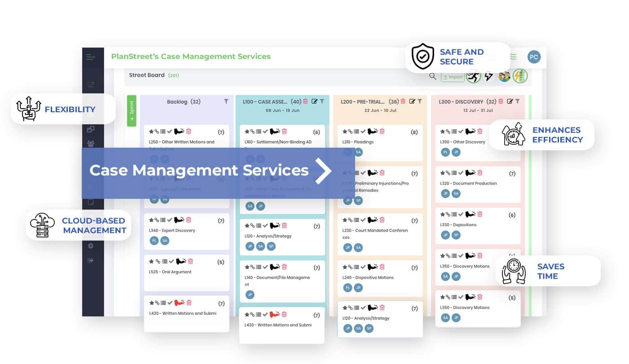Click the search magnifier on Street Board
Image resolution: width=629 pixels, height=364 pixels.
433,76
